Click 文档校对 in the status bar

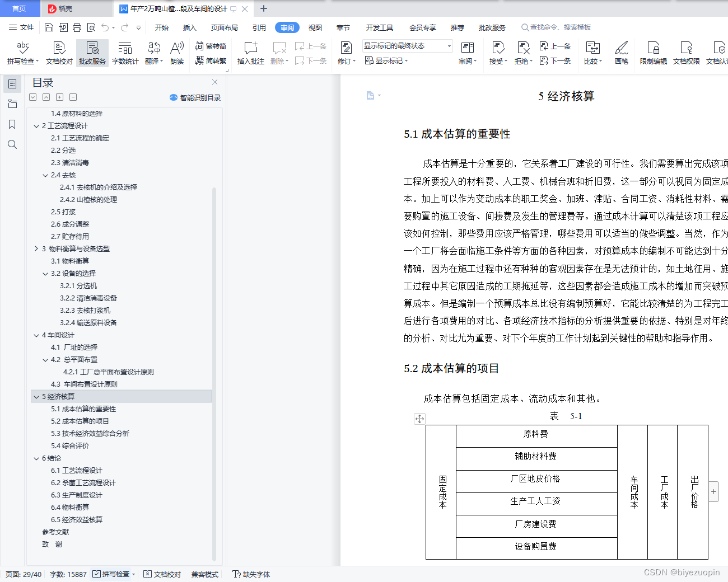[x=162, y=574]
